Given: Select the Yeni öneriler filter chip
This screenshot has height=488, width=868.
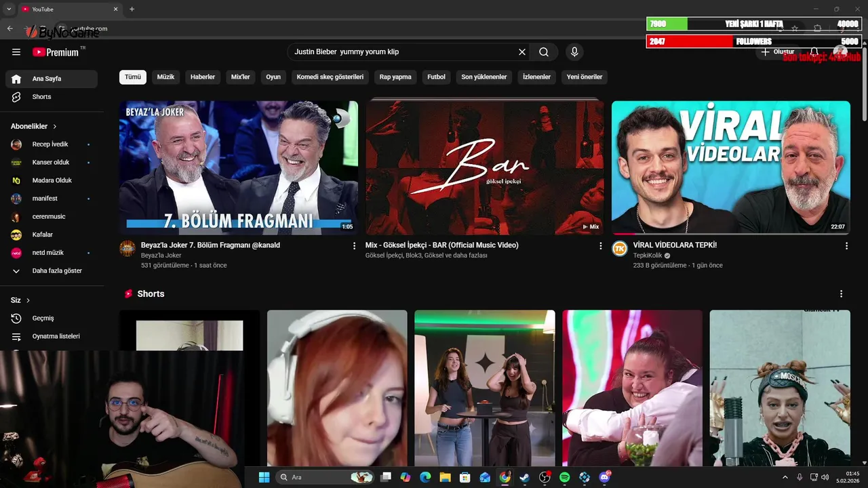Looking at the screenshot, I should 585,77.
